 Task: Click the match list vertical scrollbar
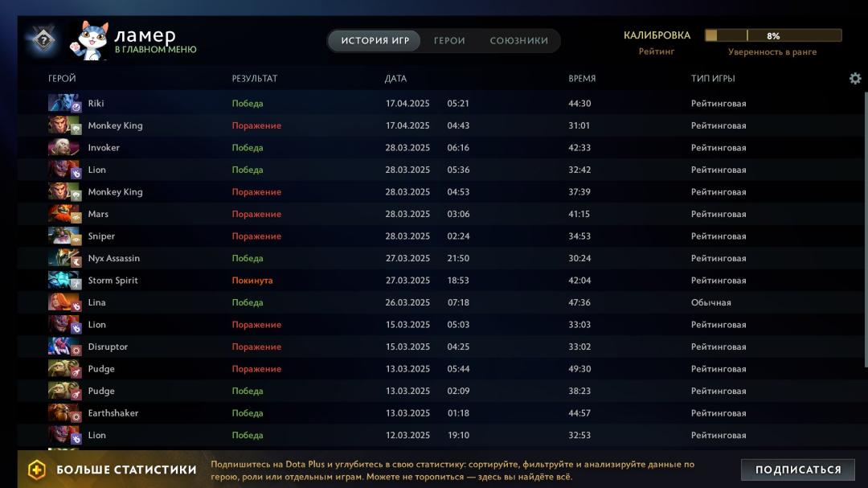pos(866,229)
